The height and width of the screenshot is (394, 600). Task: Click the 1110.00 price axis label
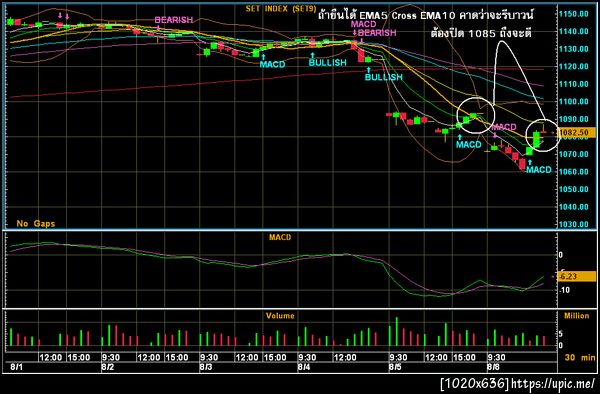coord(574,84)
